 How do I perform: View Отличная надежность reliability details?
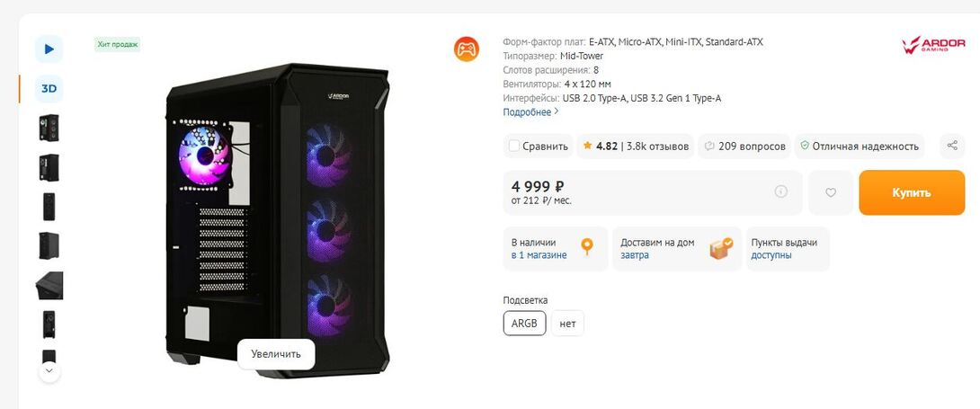pyautogui.click(x=860, y=146)
